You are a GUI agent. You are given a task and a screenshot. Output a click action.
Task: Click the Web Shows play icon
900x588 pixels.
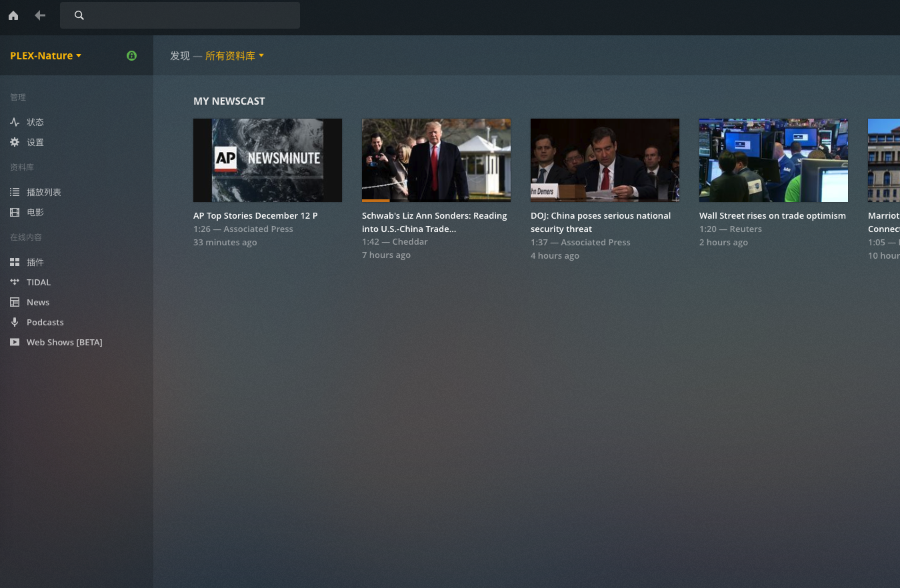[x=15, y=342]
